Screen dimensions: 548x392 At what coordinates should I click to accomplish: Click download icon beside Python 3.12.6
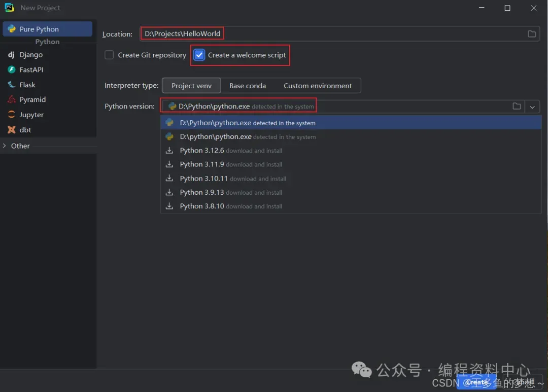(169, 150)
